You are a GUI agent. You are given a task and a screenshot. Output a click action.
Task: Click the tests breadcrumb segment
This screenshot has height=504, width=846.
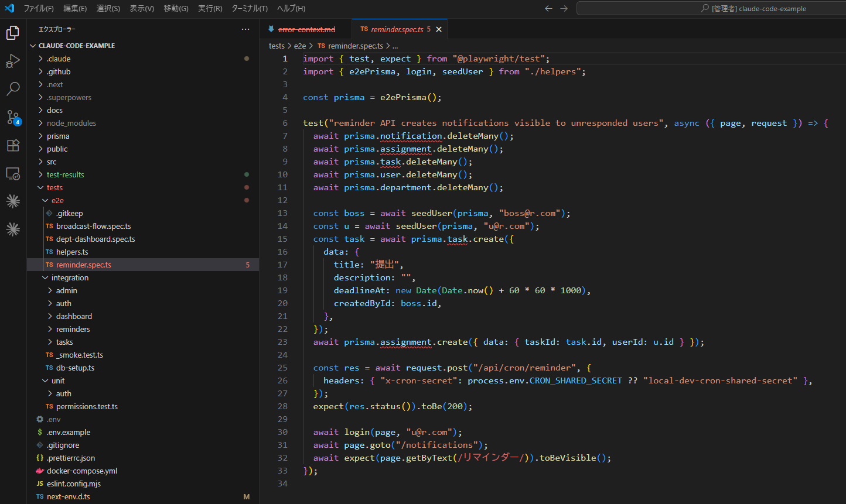[277, 46]
